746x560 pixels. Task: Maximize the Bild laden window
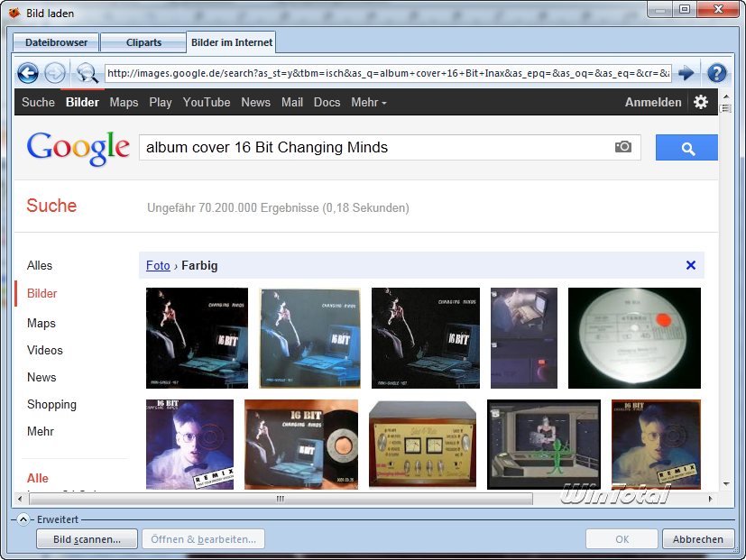coord(685,9)
